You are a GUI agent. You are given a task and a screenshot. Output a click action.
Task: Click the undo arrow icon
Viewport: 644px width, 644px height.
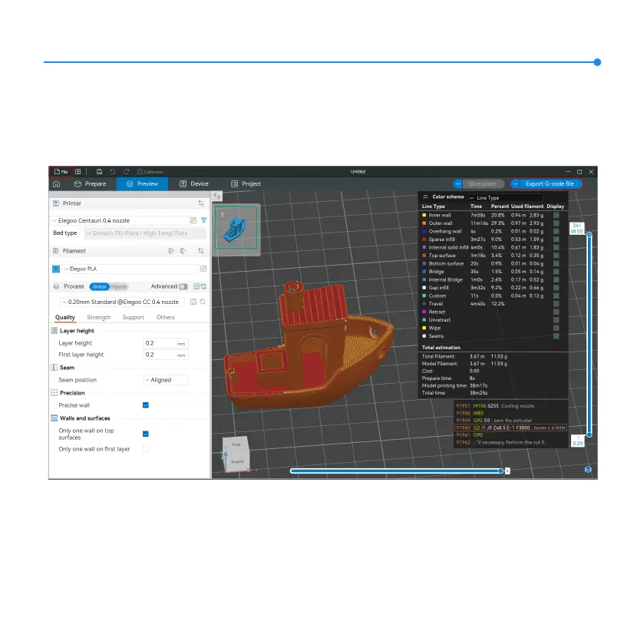click(113, 172)
